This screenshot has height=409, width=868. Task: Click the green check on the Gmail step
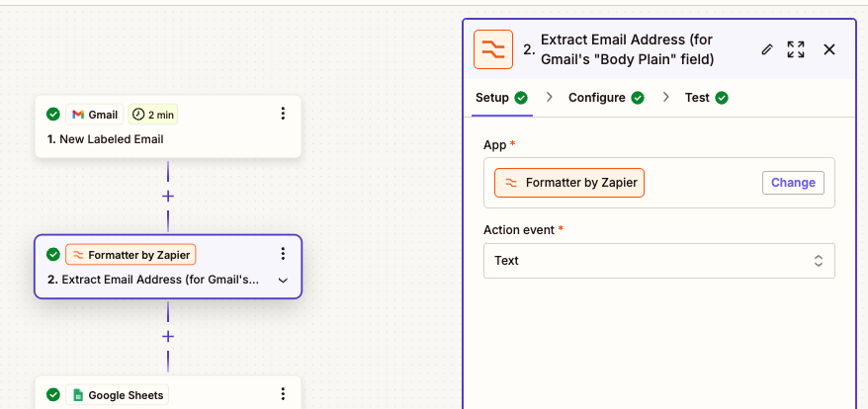coord(53,115)
